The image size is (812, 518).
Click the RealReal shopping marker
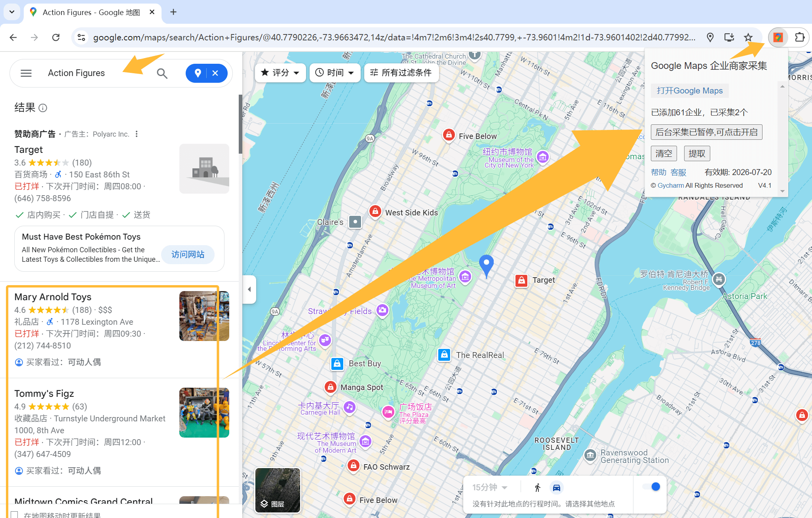coord(444,354)
